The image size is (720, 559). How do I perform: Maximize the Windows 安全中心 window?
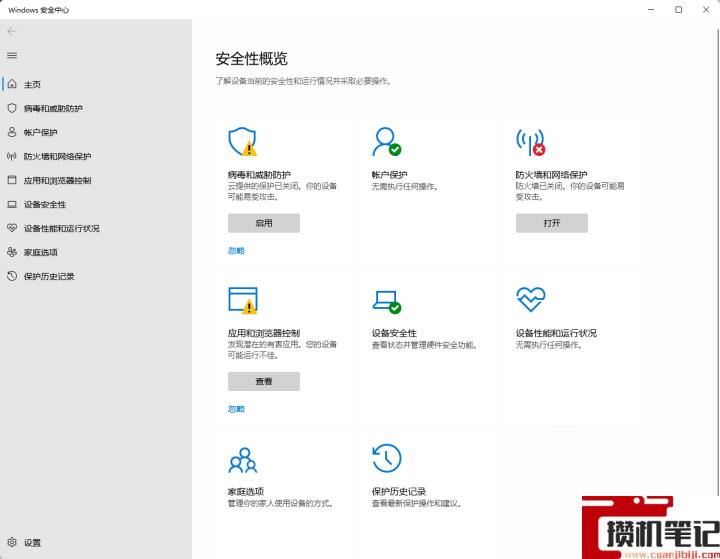pos(678,10)
